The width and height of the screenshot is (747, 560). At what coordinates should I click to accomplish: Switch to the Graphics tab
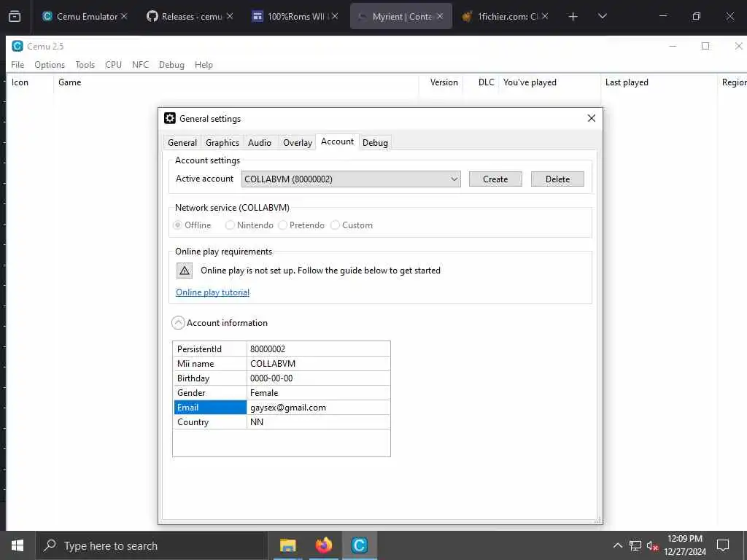pyautogui.click(x=222, y=143)
